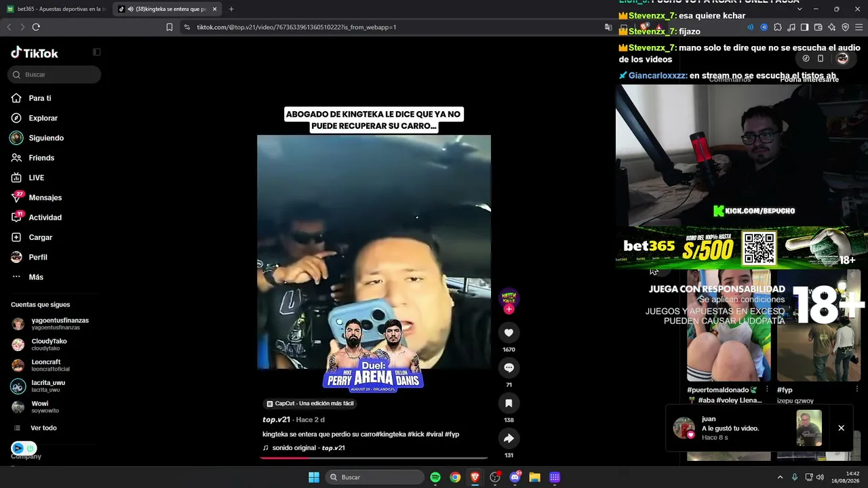Go to the Siguiendo feed
Viewport: 868px width, 488px height.
point(37,138)
